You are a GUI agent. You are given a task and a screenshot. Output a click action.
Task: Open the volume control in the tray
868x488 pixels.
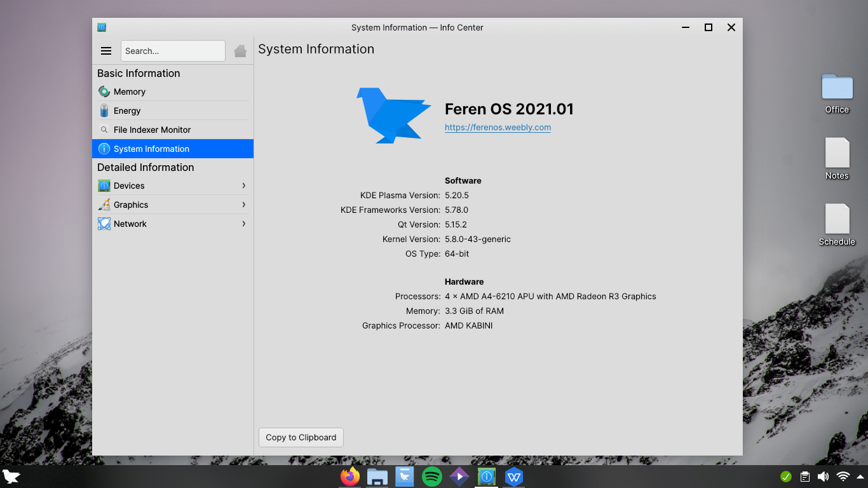822,476
